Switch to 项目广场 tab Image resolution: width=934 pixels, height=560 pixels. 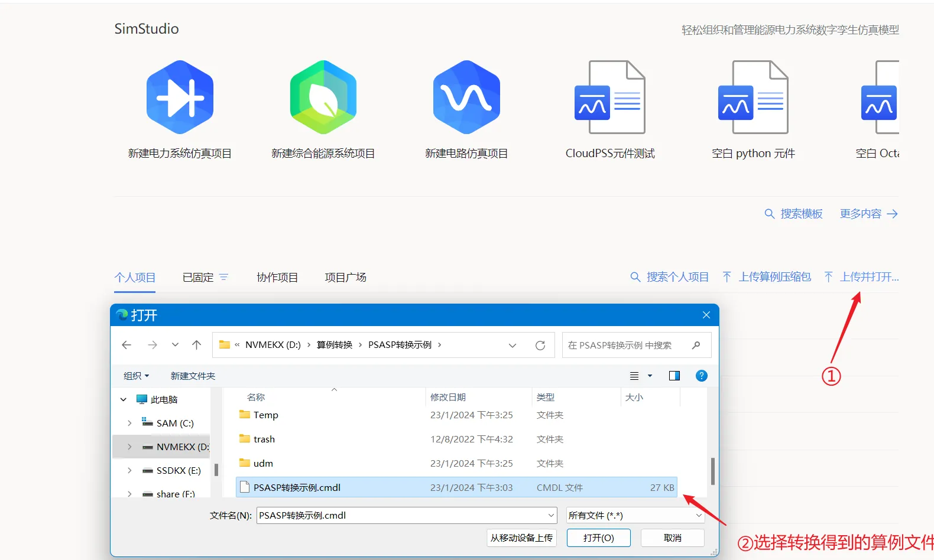(x=345, y=278)
